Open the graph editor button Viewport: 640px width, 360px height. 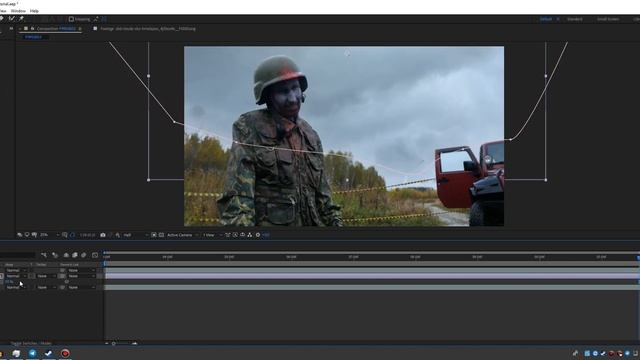pos(95,255)
